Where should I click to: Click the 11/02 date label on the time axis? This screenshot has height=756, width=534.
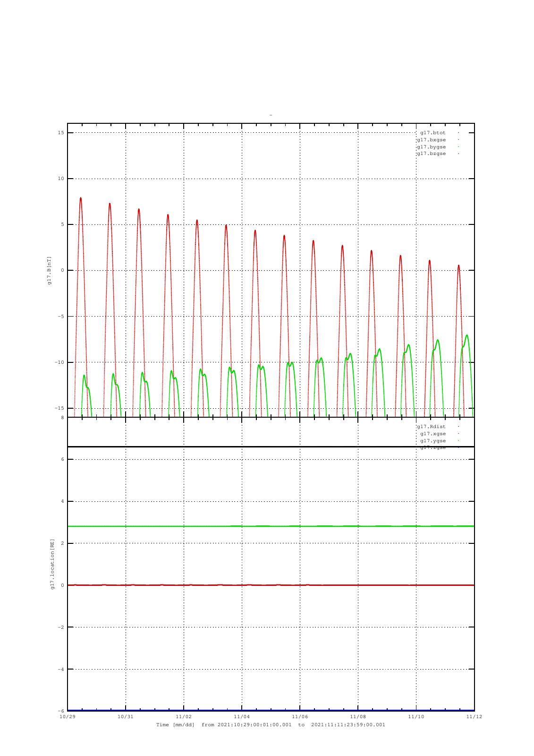(184, 717)
